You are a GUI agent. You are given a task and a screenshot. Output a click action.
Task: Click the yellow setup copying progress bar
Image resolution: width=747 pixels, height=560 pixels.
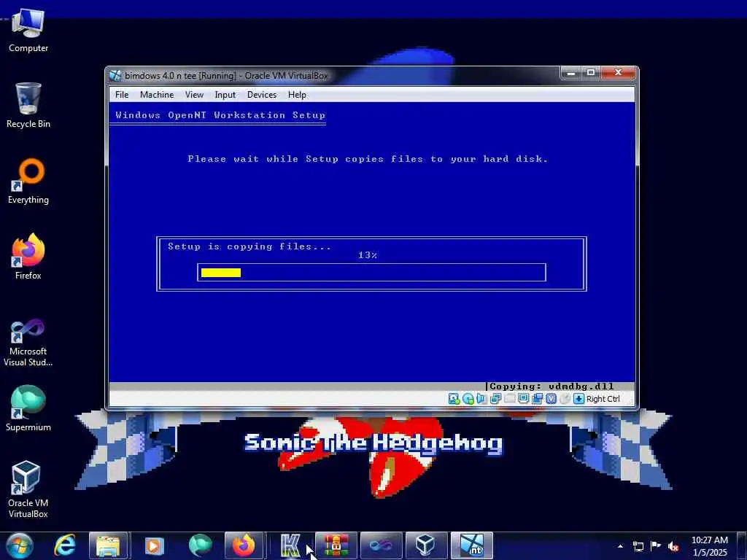click(x=221, y=273)
